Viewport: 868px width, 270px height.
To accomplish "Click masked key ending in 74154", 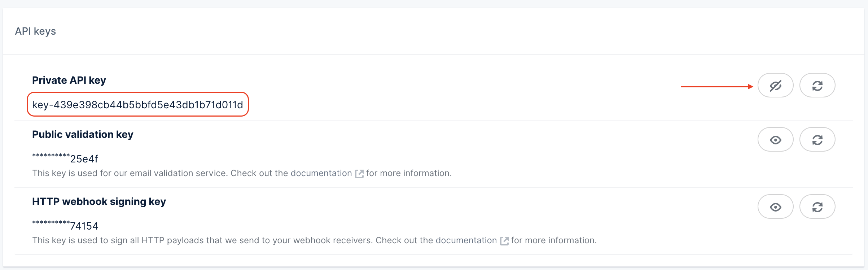I will [x=65, y=226].
